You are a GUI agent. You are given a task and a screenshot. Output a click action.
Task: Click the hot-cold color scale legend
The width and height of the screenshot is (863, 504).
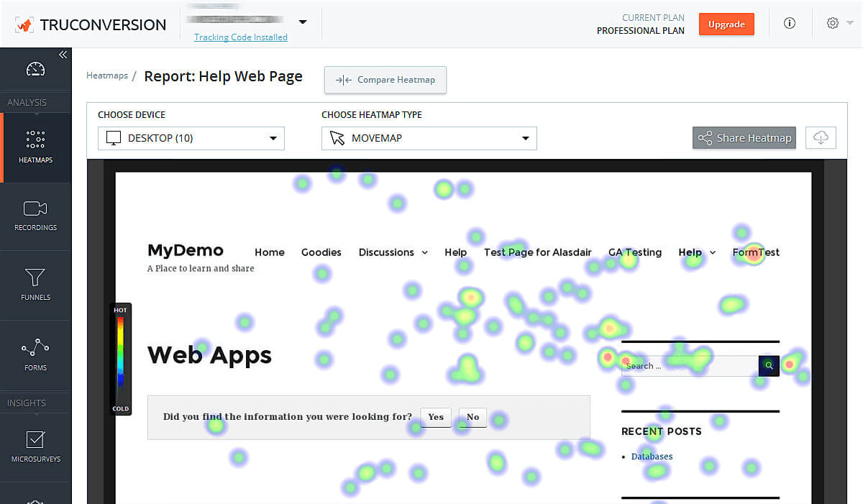coord(121,359)
